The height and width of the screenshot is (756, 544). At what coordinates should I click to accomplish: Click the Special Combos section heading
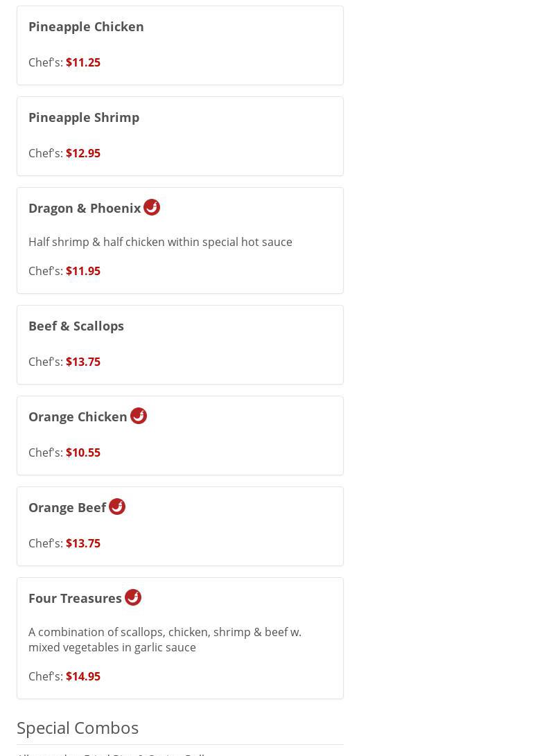[78, 728]
